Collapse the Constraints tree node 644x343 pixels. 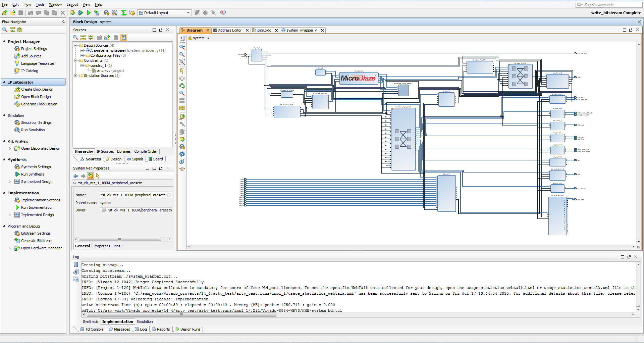tap(76, 60)
